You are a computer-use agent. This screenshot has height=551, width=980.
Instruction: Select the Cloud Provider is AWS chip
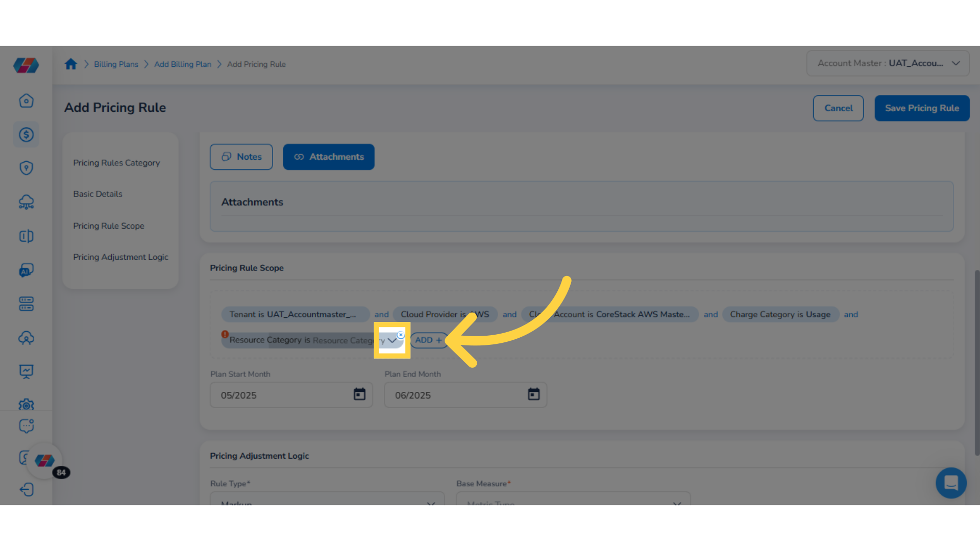445,314
